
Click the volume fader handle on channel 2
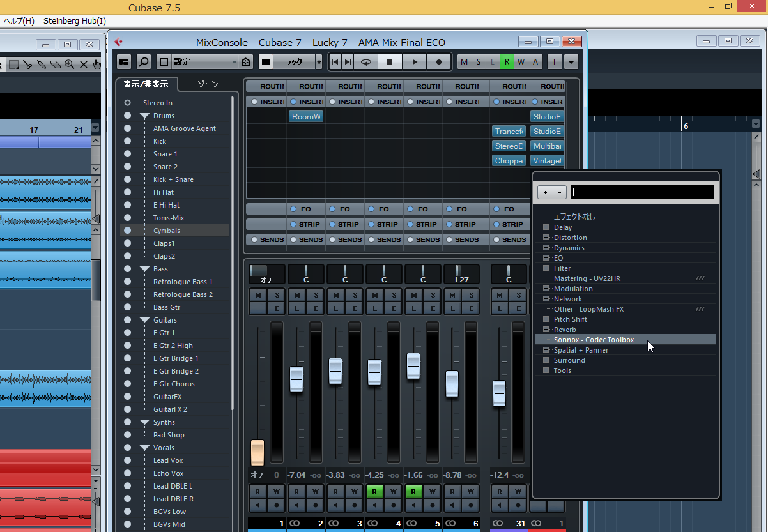pyautogui.click(x=296, y=379)
